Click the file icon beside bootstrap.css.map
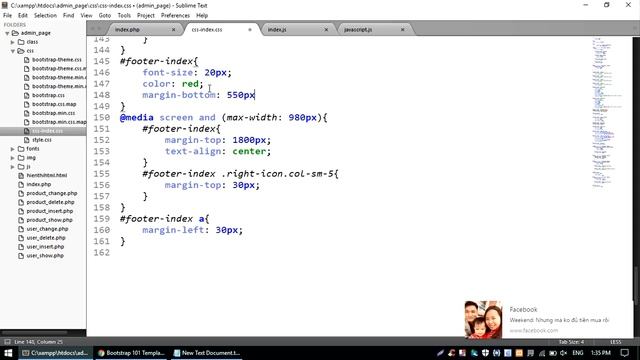This screenshot has width=640, height=360. [x=27, y=104]
